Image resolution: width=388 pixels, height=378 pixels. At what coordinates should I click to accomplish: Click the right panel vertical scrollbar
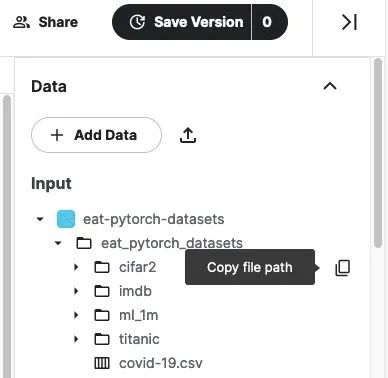378,153
